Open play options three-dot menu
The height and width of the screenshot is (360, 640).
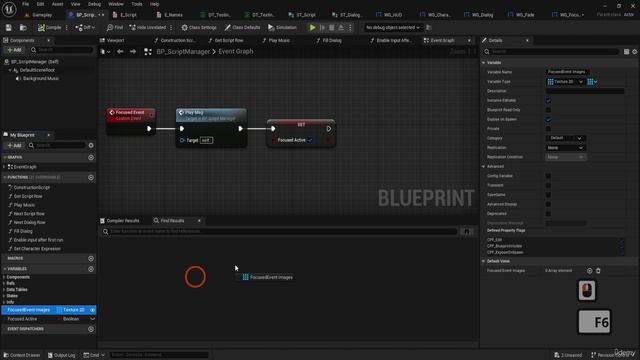tap(350, 27)
